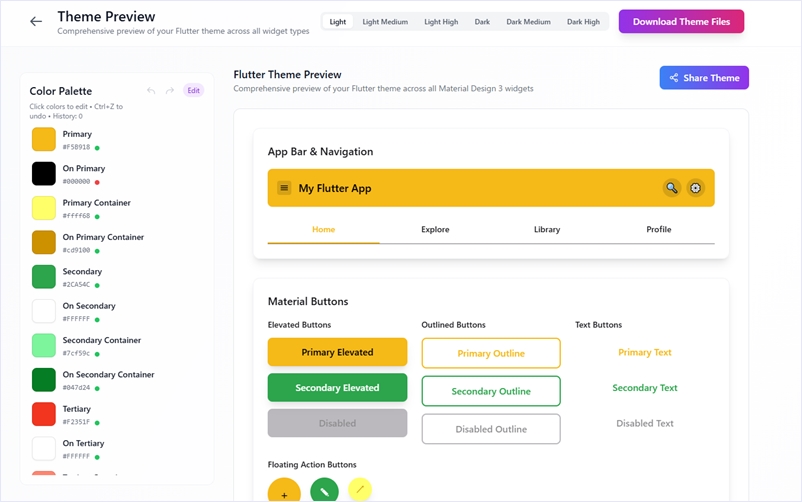The image size is (802, 502).
Task: Choose the Dark High contrast mode
Action: [x=583, y=22]
